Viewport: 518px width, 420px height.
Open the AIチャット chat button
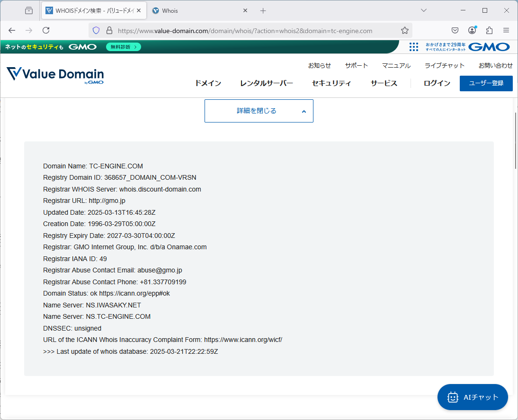[x=473, y=397]
